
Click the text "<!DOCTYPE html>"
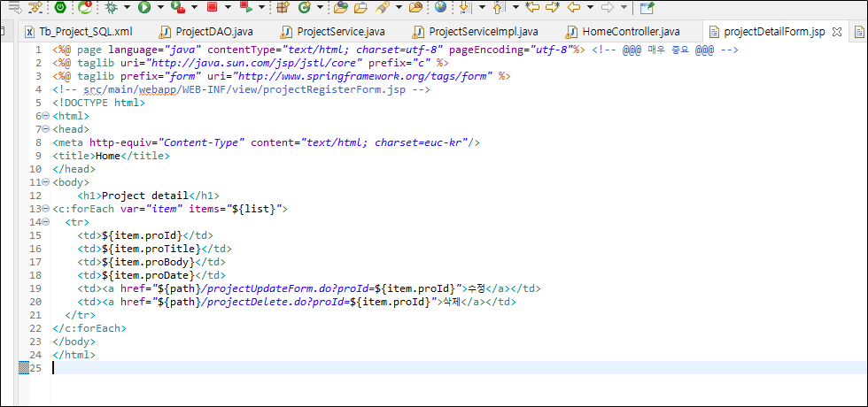pyautogui.click(x=98, y=103)
